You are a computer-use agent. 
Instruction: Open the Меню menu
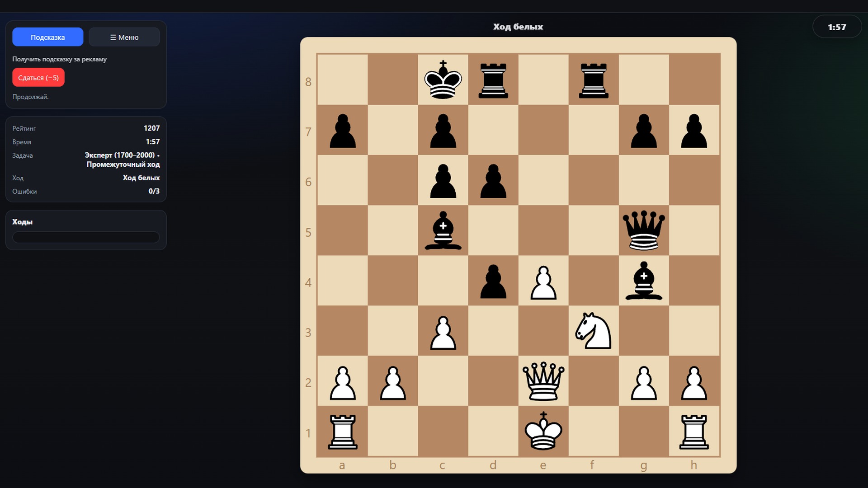coord(124,37)
